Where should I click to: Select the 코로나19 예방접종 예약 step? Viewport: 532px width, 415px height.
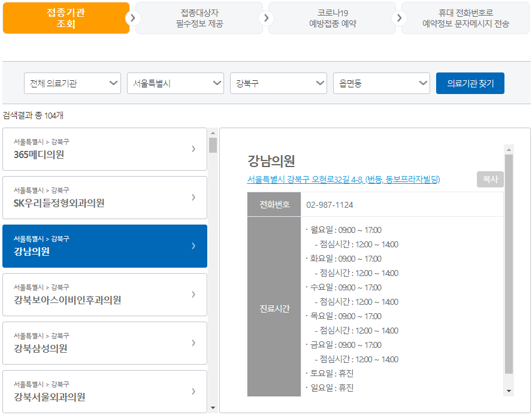(x=332, y=18)
